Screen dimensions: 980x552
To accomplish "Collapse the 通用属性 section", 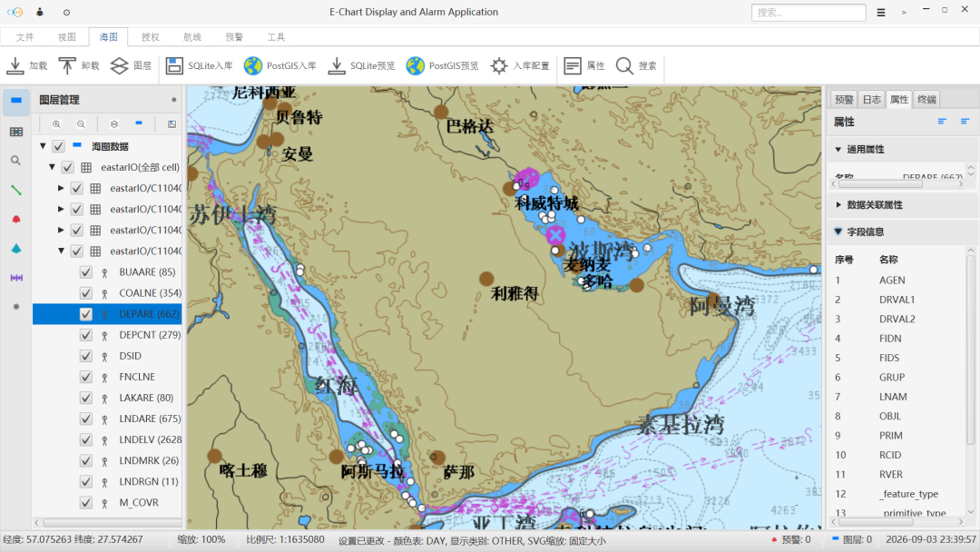I will pyautogui.click(x=838, y=150).
